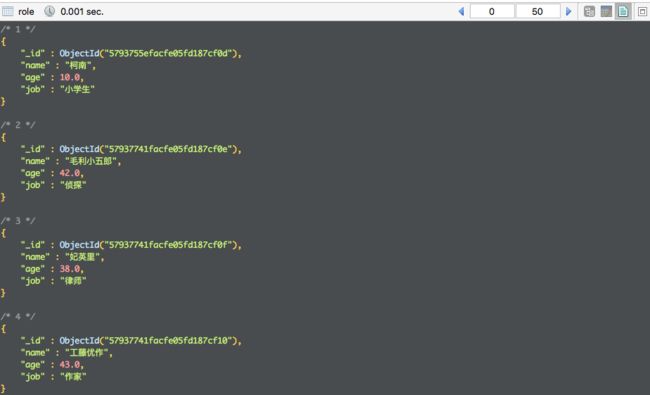650x395 pixels.
Task: Click the "age" key in document 3
Action: [33, 269]
